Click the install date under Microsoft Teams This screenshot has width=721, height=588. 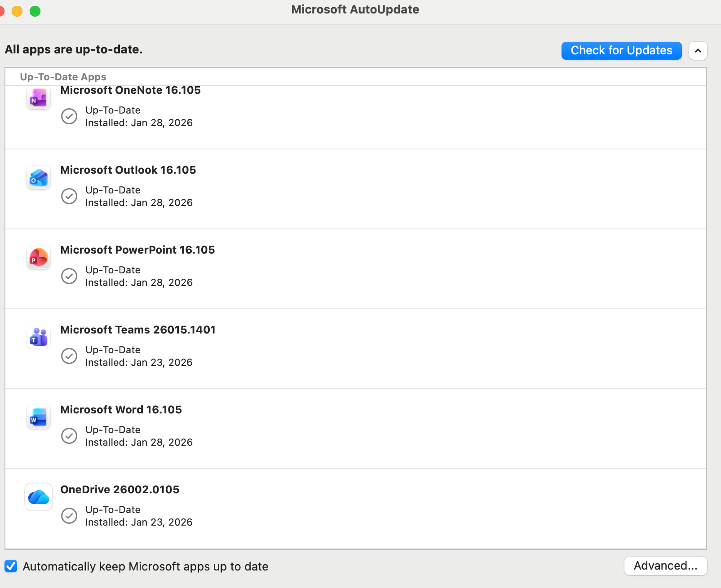[x=139, y=363]
